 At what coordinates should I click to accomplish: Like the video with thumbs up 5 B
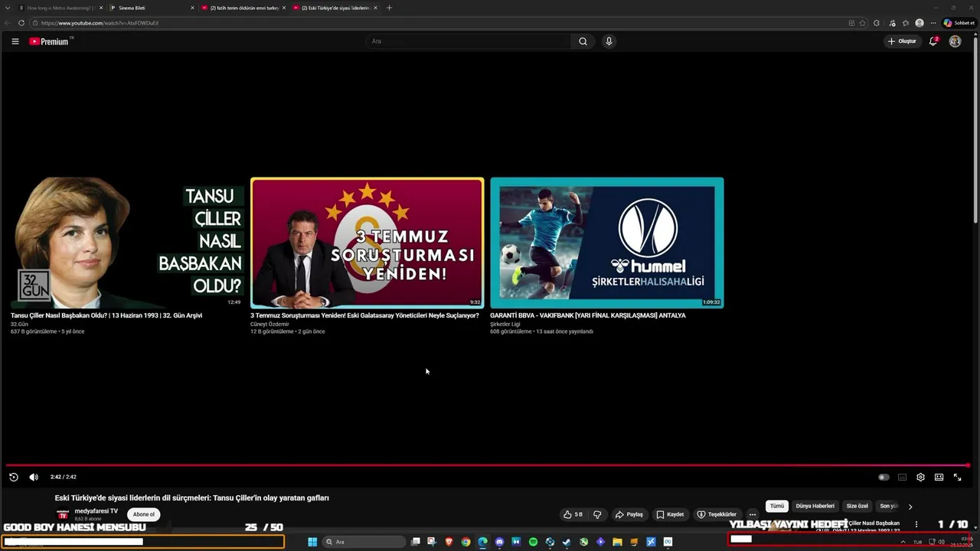[574, 514]
